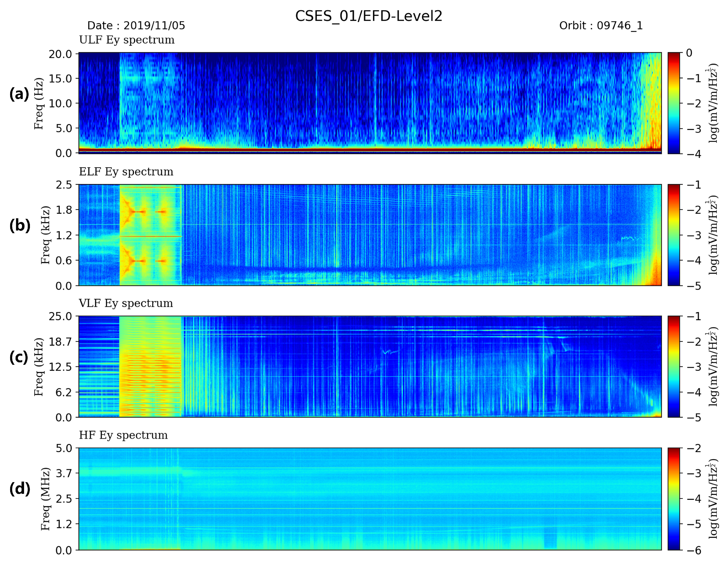Click the Freq (Hz) axis label
The image size is (728, 563).
point(39,103)
